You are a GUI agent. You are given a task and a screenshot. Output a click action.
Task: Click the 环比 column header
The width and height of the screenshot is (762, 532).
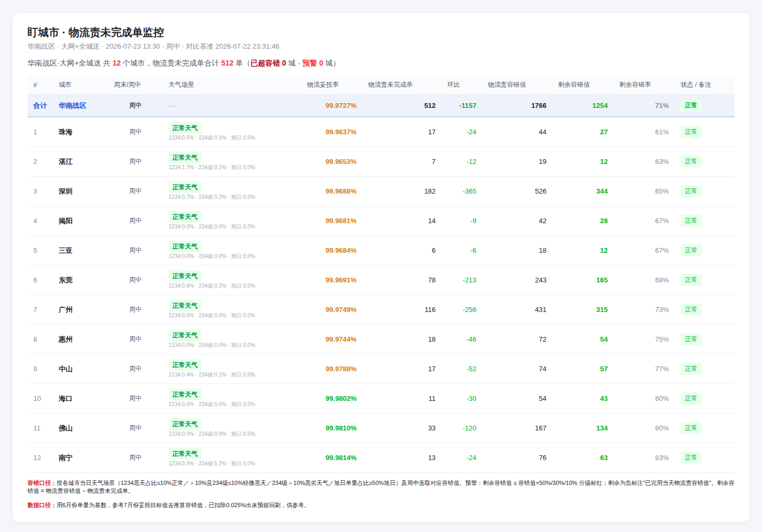click(x=453, y=85)
